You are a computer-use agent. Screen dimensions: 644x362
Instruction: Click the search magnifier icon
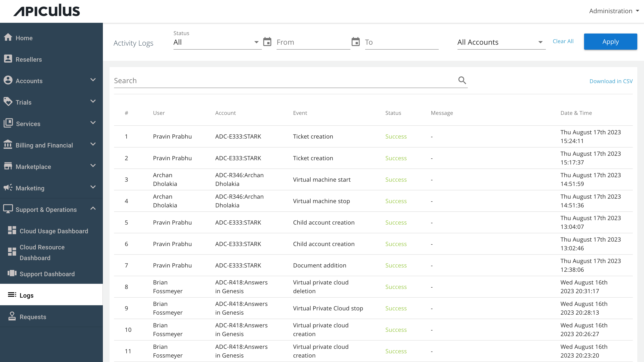(462, 80)
